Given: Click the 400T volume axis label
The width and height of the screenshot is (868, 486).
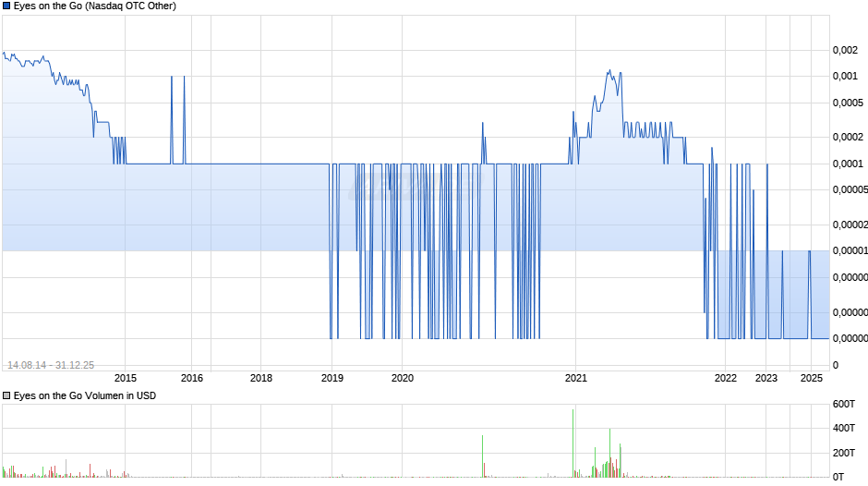Looking at the screenshot, I should (844, 429).
